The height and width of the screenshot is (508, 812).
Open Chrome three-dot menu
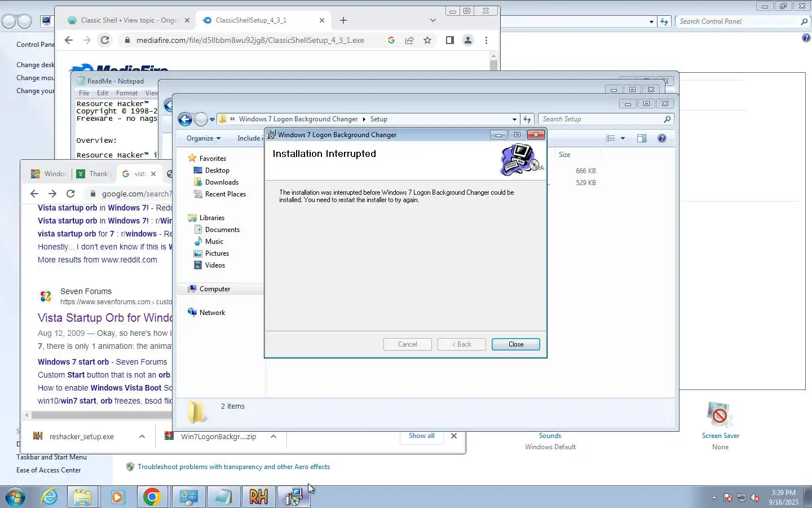pos(486,40)
